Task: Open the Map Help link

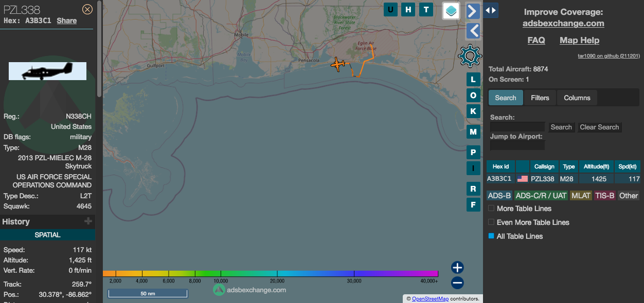Action: tap(579, 40)
